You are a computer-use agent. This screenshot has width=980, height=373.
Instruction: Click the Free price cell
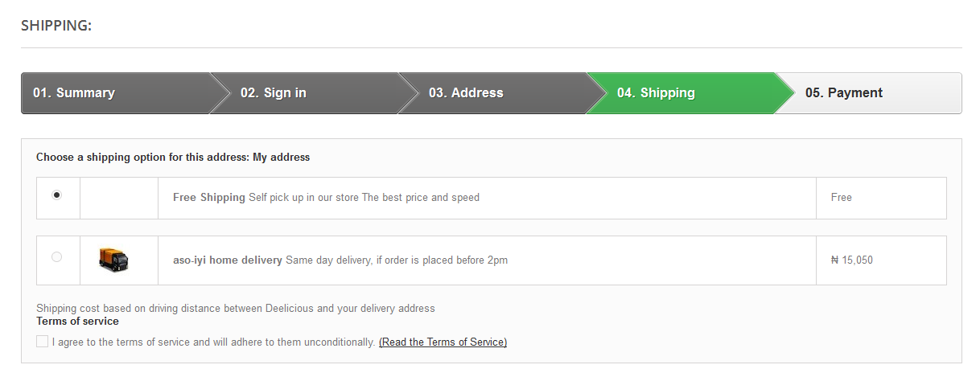tap(842, 198)
